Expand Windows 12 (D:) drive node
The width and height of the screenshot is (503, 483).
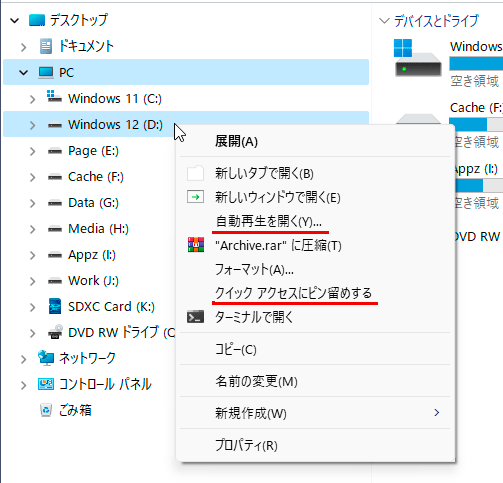click(32, 125)
